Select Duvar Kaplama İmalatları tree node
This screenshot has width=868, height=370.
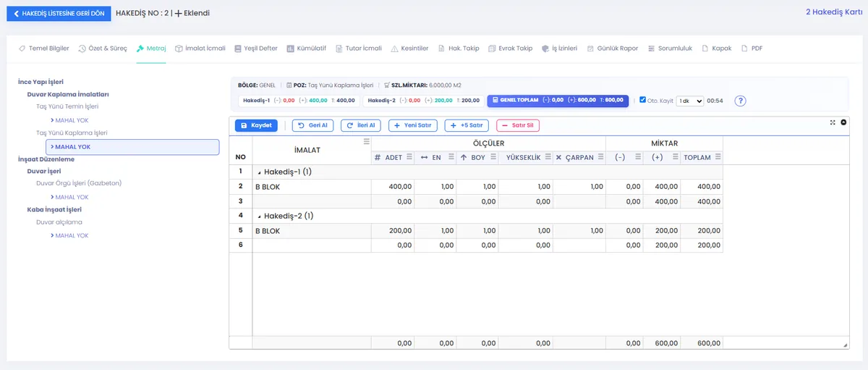coord(68,94)
